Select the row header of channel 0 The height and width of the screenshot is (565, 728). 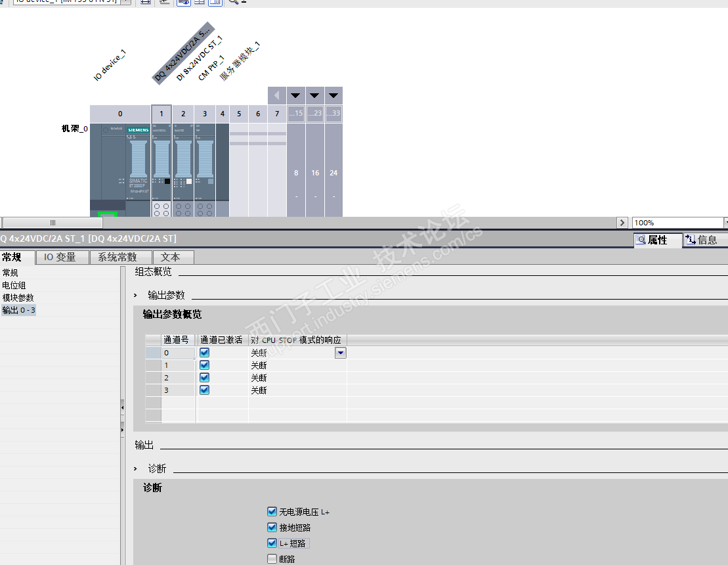pos(153,353)
